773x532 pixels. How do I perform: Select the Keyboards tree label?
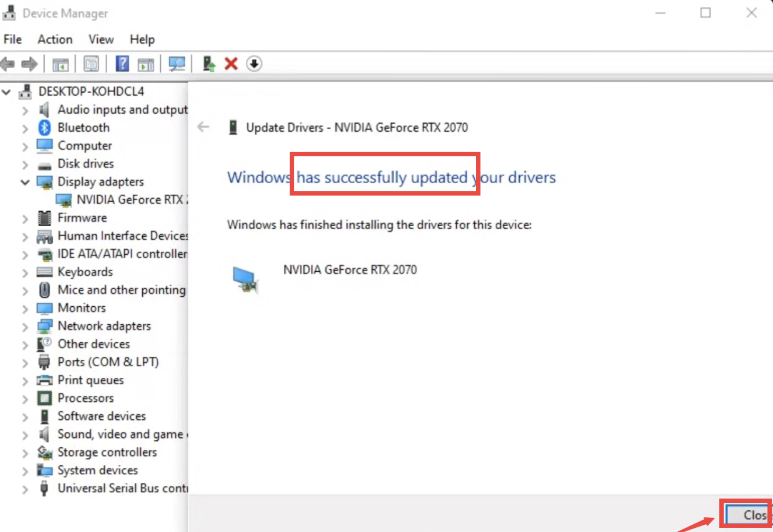pyautogui.click(x=85, y=272)
